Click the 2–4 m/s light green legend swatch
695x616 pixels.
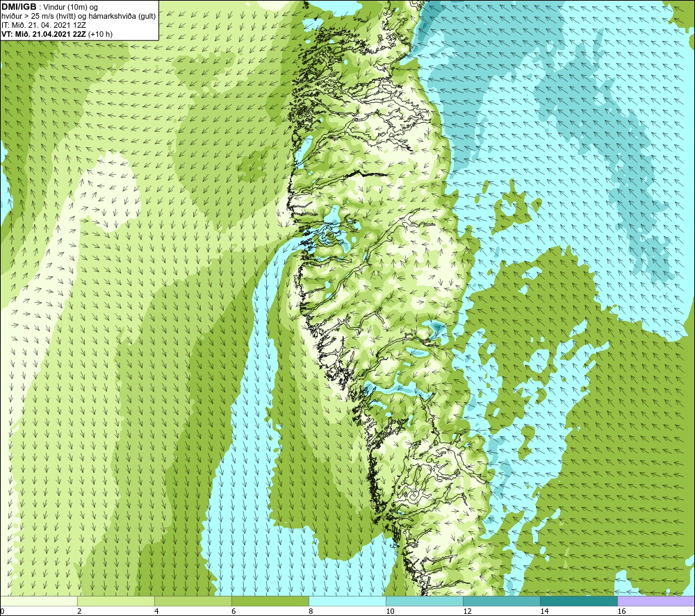tap(116, 601)
